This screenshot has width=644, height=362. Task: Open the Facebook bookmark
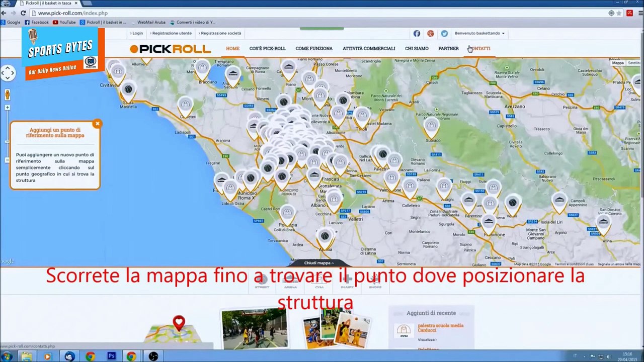tap(37, 22)
